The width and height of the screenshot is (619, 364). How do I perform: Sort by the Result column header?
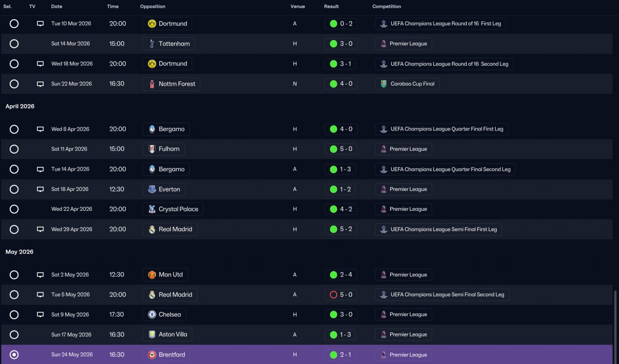coord(331,7)
